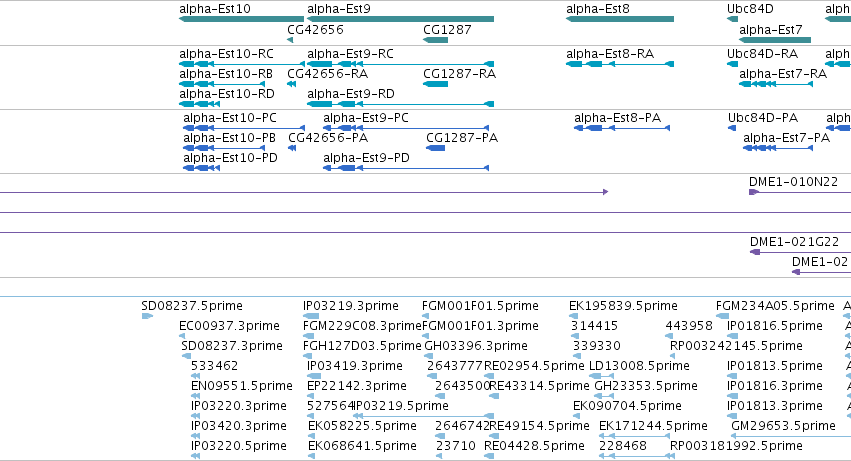Select transcript alpha-Est10-RD label
Image resolution: width=851 pixels, height=461 pixels.
tap(227, 94)
